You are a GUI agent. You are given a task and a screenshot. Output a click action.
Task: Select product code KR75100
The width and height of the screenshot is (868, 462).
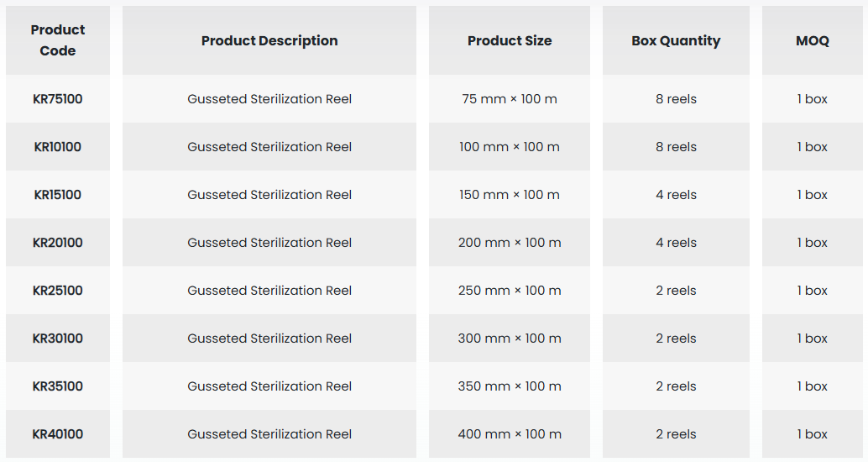tap(58, 99)
